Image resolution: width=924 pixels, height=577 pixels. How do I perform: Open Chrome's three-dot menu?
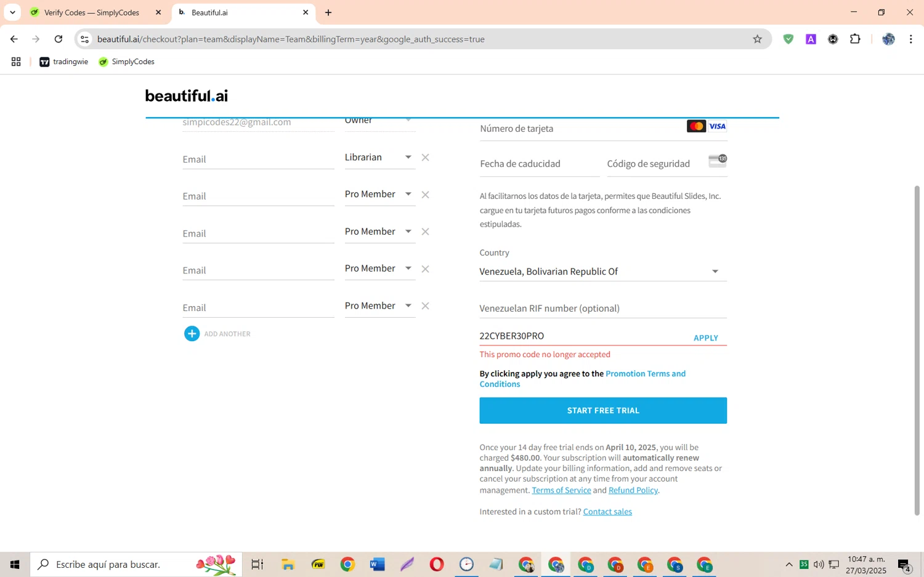910,39
